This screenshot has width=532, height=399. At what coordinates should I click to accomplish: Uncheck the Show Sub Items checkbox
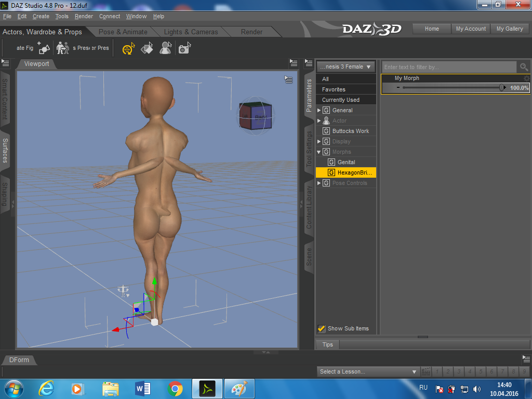tap(322, 328)
